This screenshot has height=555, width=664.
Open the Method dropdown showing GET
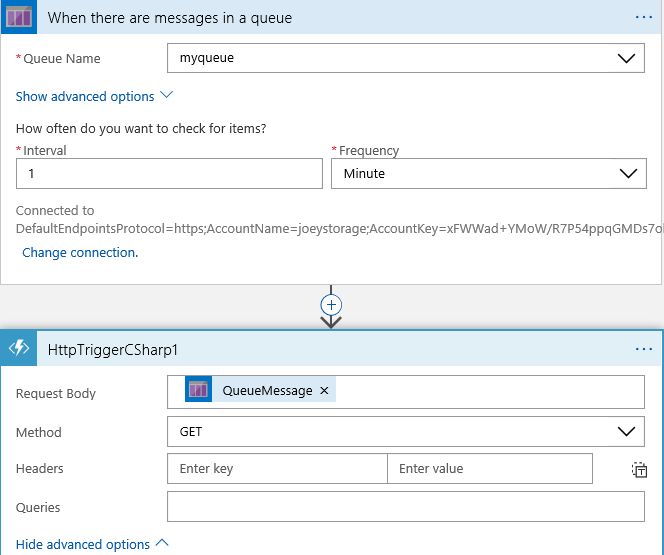(x=406, y=432)
